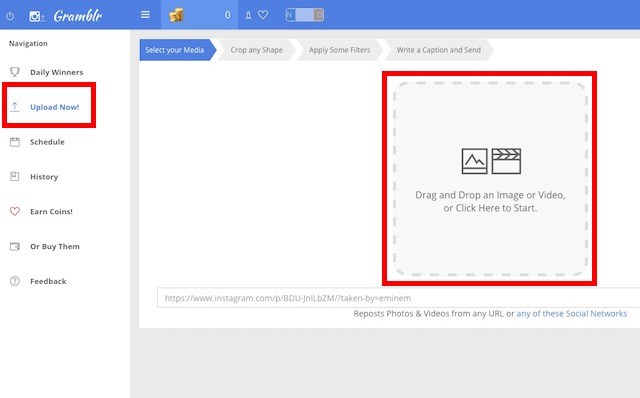Open Or Buy Them wallet item

click(x=45, y=247)
